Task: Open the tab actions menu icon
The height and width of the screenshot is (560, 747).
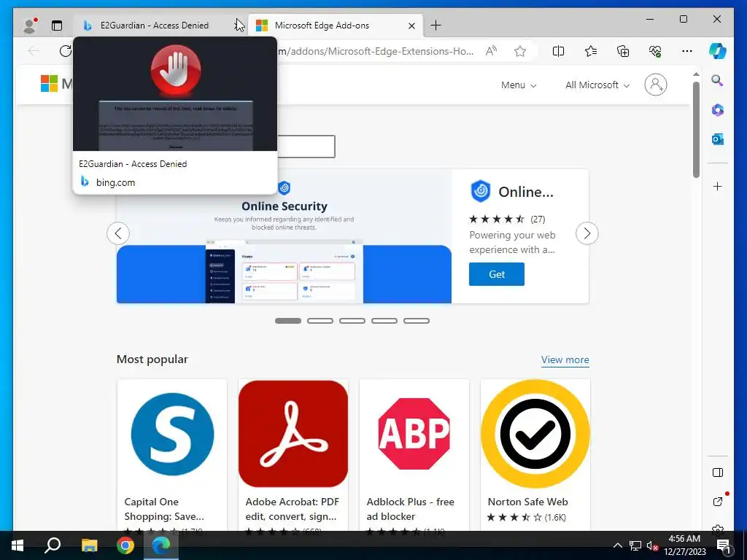Action: pos(57,26)
